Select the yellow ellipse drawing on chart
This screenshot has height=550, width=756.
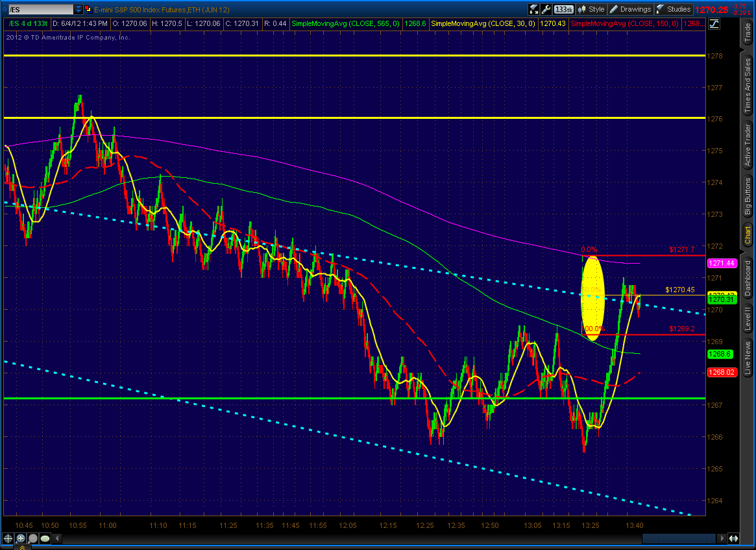pos(592,299)
